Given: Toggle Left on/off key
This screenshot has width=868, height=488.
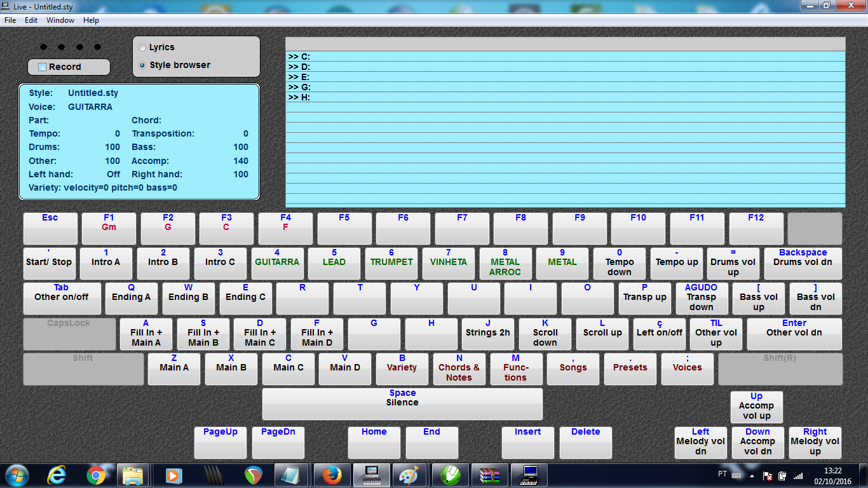Looking at the screenshot, I should (660, 334).
